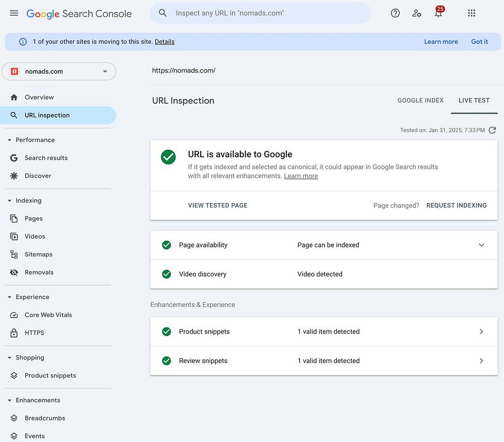Open users and settings icon
This screenshot has height=442, width=504.
tap(417, 13)
